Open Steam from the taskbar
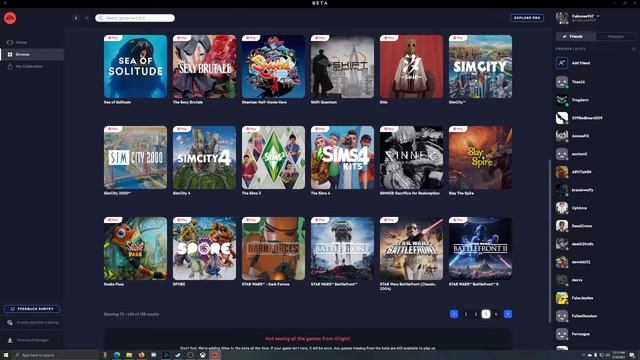 pyautogui.click(x=178, y=355)
